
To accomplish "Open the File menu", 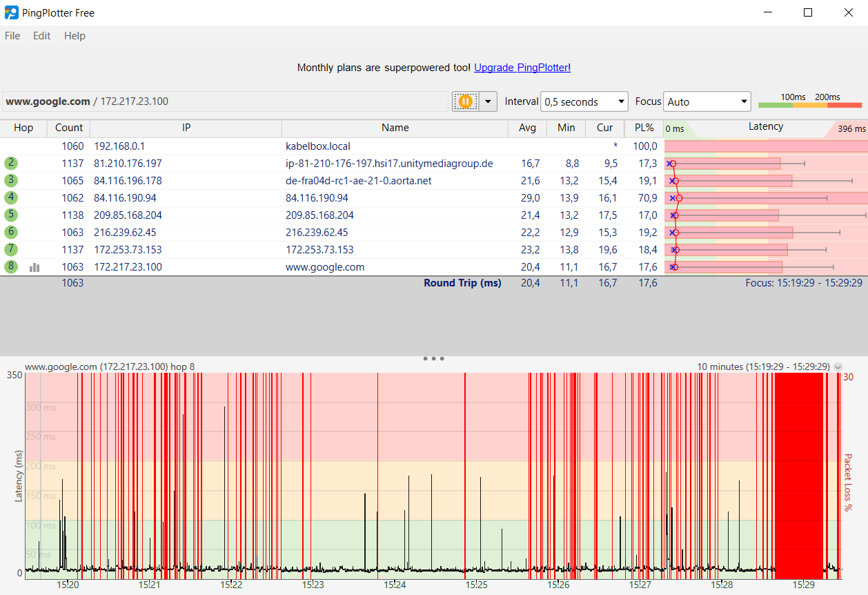I will pos(12,36).
